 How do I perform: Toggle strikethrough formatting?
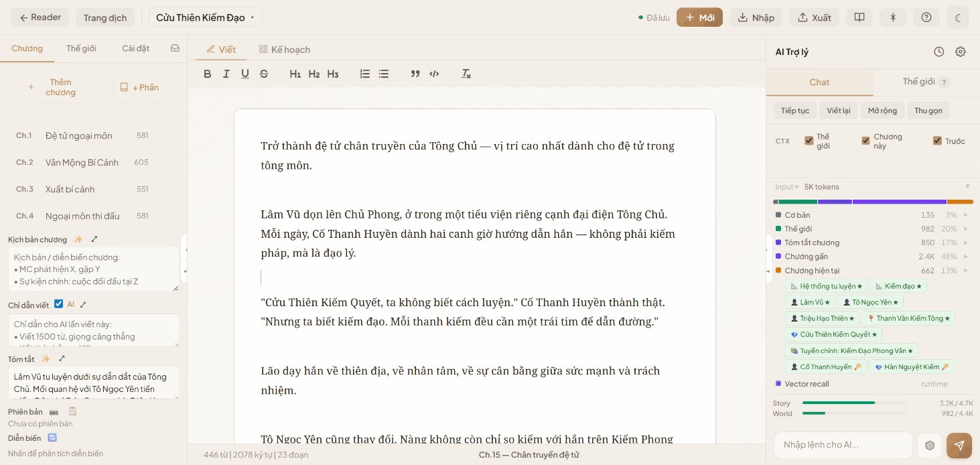pos(264,74)
